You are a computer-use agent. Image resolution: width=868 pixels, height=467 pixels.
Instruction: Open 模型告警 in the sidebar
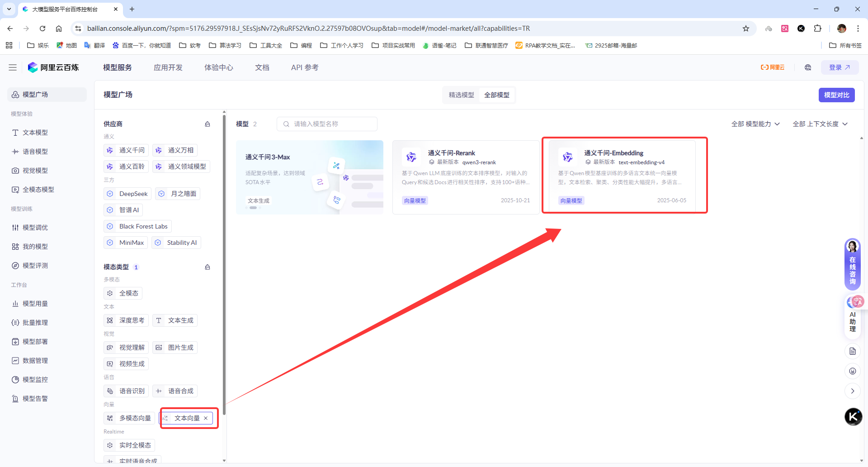tap(47, 399)
